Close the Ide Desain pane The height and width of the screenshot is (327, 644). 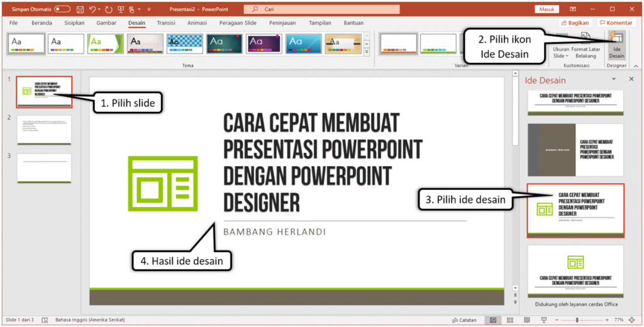[x=631, y=79]
